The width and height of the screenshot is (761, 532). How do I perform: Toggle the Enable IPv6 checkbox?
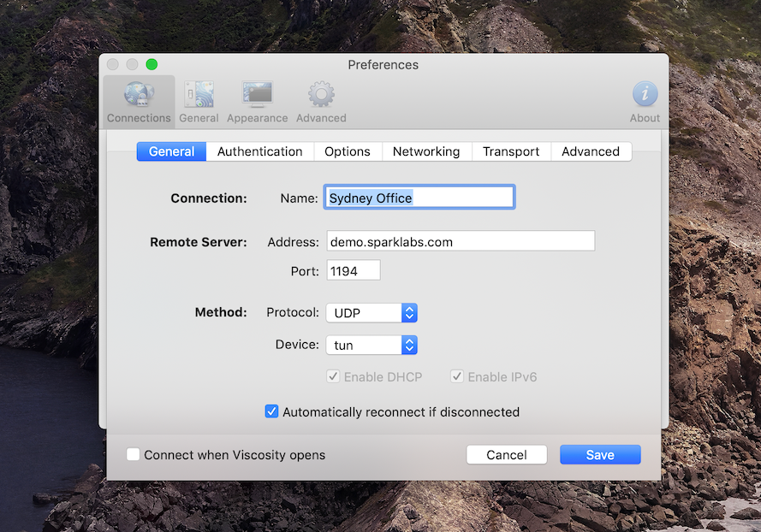click(458, 376)
